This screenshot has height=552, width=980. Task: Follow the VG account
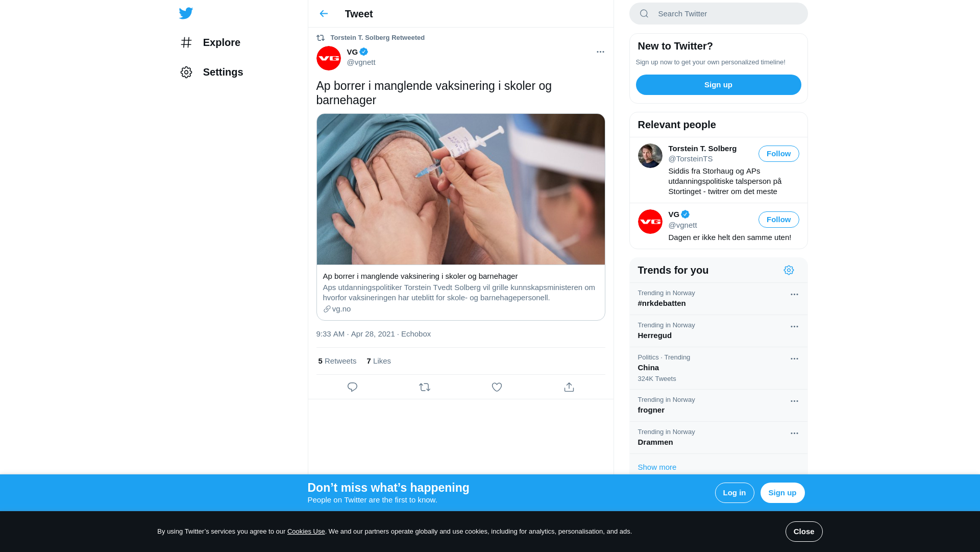pos(778,220)
